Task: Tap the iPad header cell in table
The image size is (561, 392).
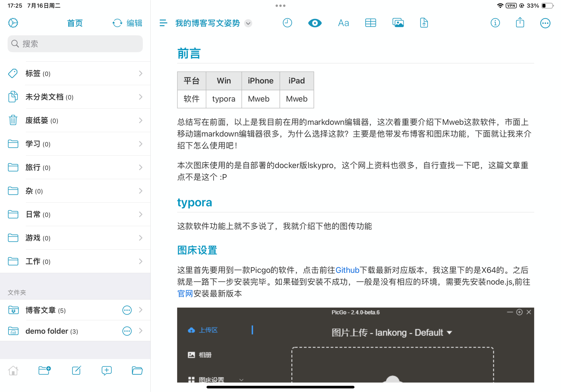Action: pyautogui.click(x=297, y=81)
